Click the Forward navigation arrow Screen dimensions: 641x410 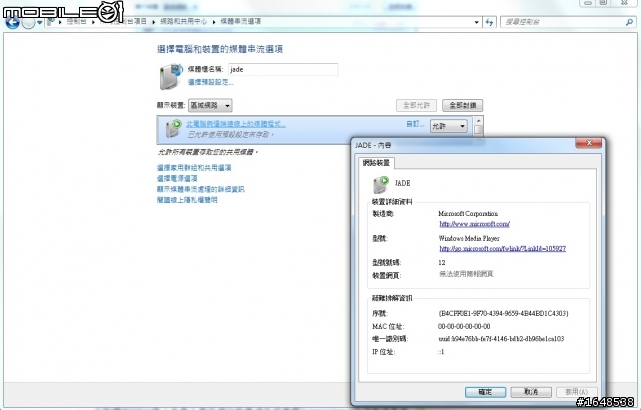click(28, 22)
